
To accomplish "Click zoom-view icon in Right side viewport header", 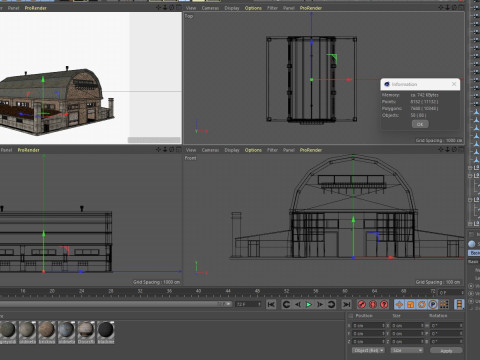I will point(165,150).
